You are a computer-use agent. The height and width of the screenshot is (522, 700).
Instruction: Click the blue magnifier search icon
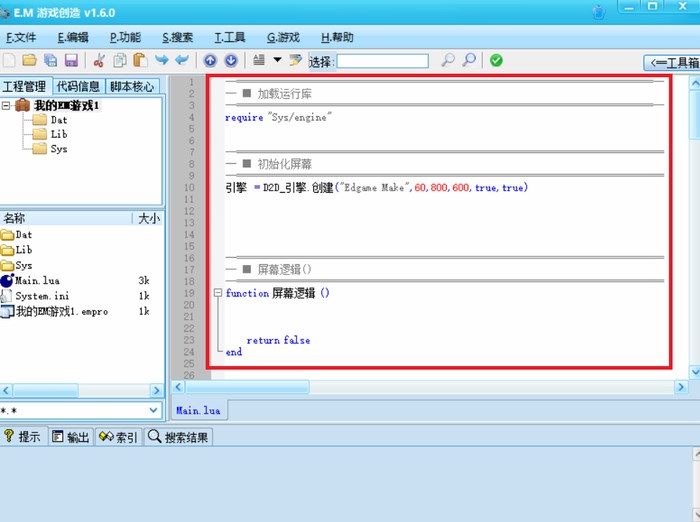469,60
